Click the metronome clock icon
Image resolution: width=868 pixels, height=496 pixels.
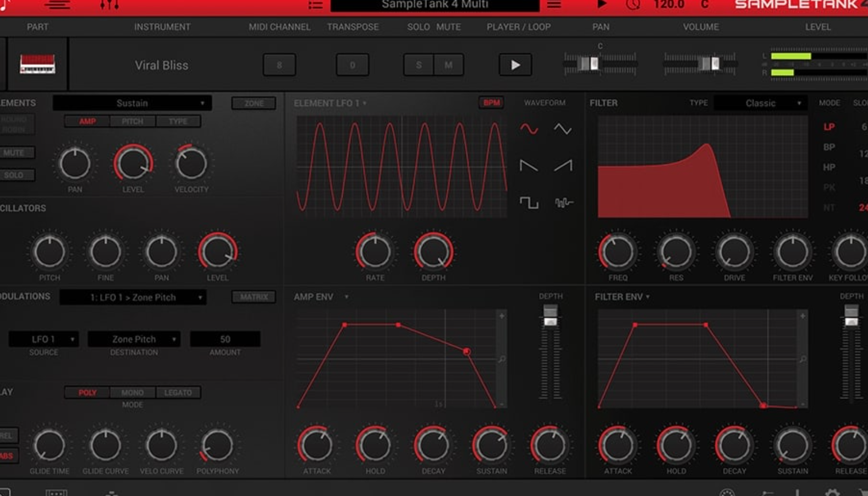coord(633,5)
